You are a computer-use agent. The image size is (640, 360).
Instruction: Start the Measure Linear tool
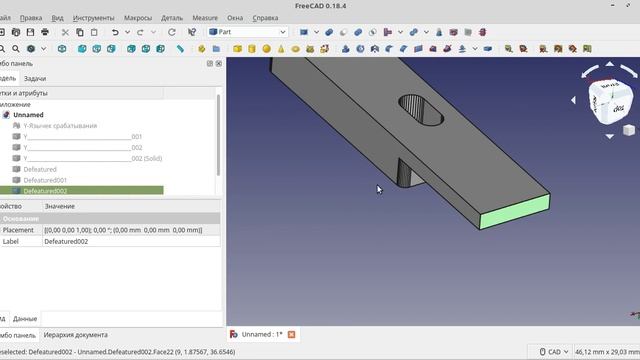pos(509,49)
